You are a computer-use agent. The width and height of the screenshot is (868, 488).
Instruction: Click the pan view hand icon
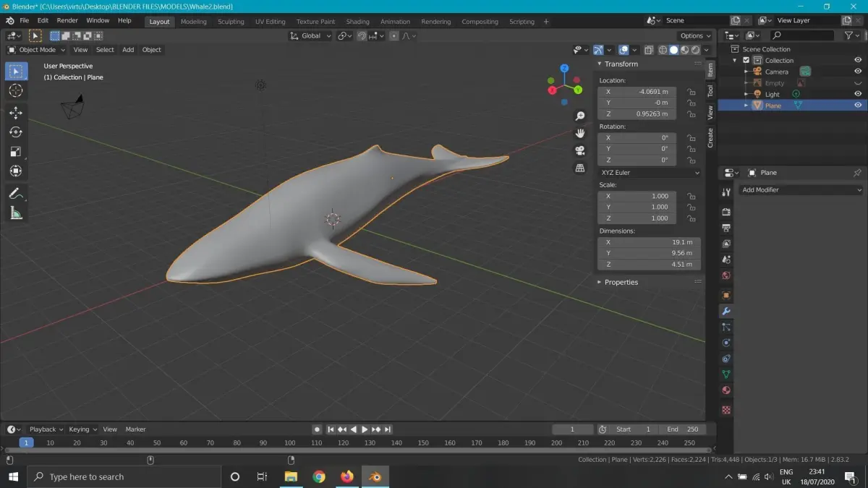(x=579, y=133)
